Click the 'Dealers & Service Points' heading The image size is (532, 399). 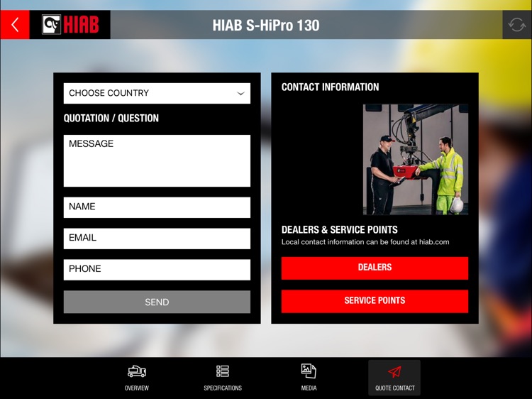(x=340, y=230)
